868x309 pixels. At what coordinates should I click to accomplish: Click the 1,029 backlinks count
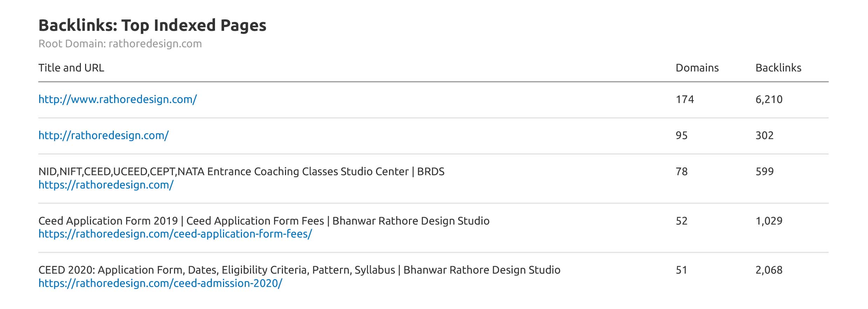point(769,221)
